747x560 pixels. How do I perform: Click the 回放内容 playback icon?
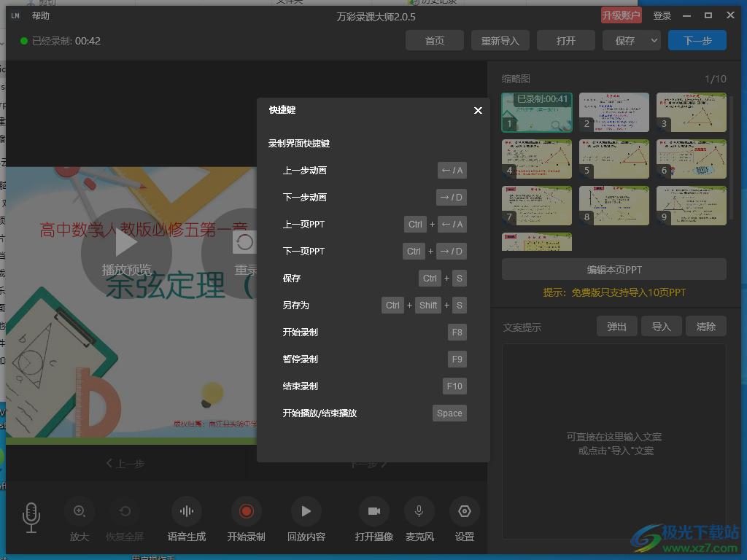[306, 512]
